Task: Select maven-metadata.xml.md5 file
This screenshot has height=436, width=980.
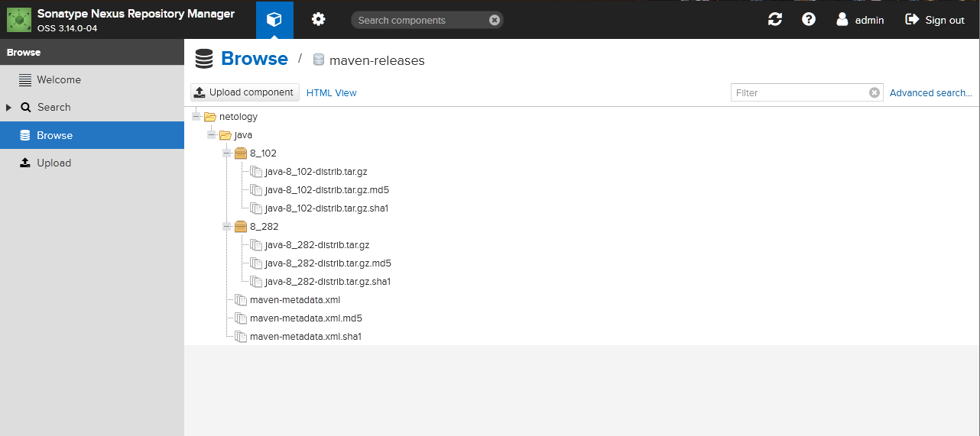Action: coord(306,318)
